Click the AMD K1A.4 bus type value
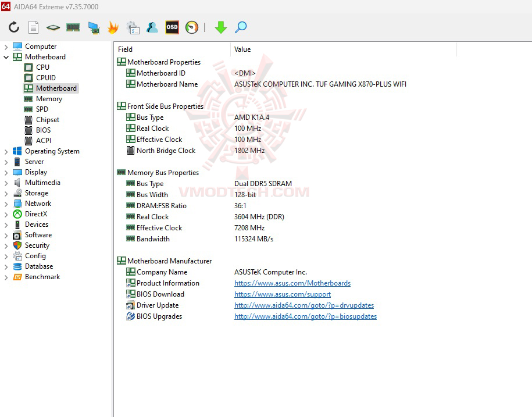The height and width of the screenshot is (417, 532). [252, 117]
